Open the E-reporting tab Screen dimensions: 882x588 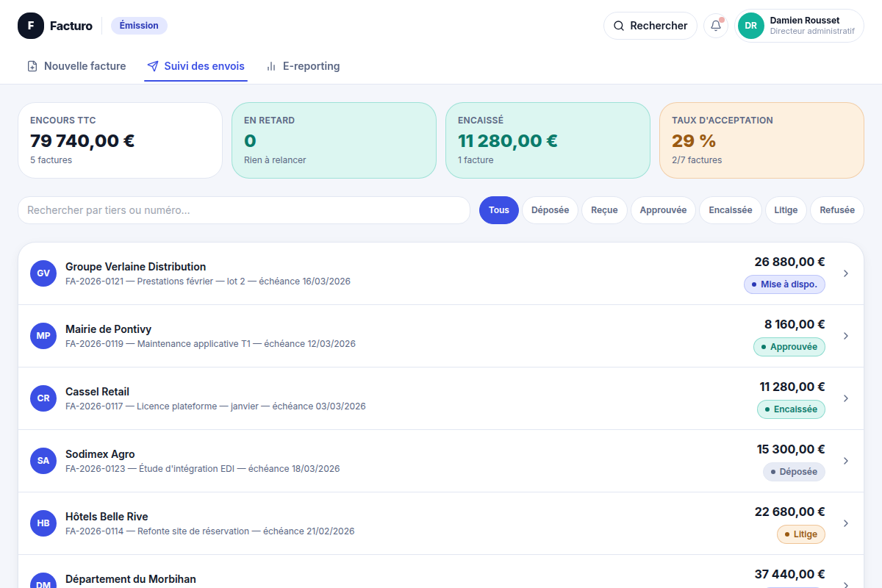[x=303, y=66]
